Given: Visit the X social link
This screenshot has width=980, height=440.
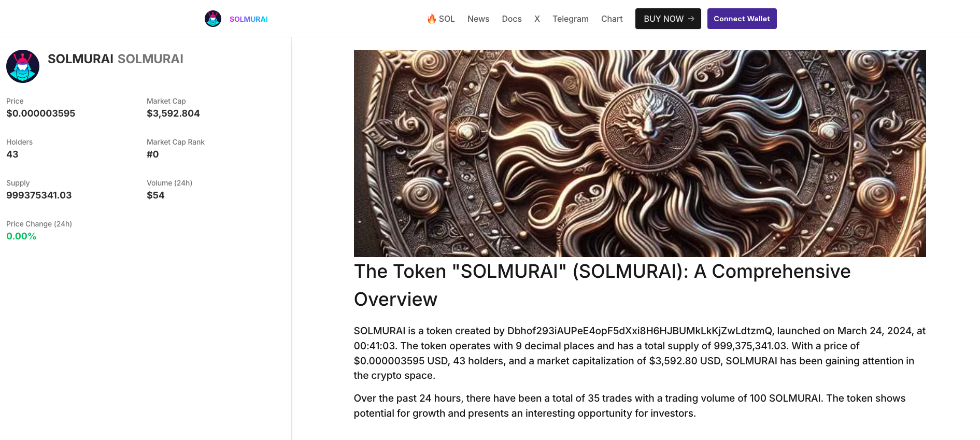Looking at the screenshot, I should coord(537,19).
